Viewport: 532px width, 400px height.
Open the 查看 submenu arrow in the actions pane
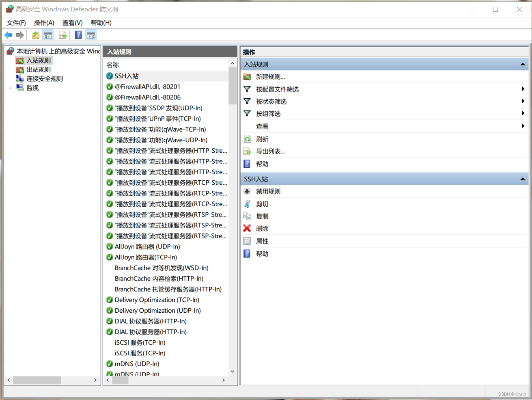click(x=523, y=126)
